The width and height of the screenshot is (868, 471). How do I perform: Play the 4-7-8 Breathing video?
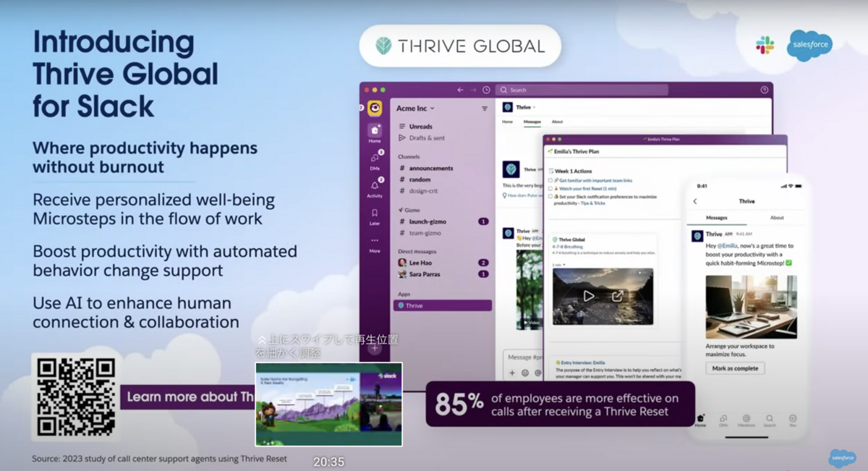point(589,296)
